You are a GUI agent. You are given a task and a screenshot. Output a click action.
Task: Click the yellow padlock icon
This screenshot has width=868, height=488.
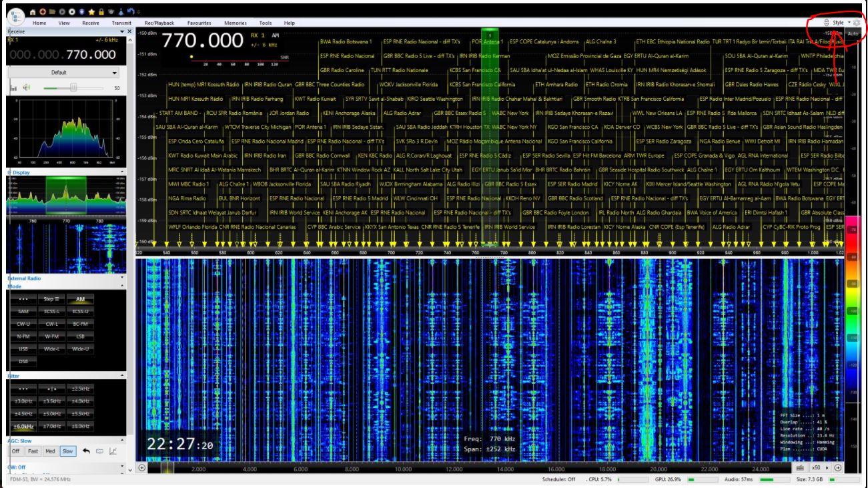101,12
